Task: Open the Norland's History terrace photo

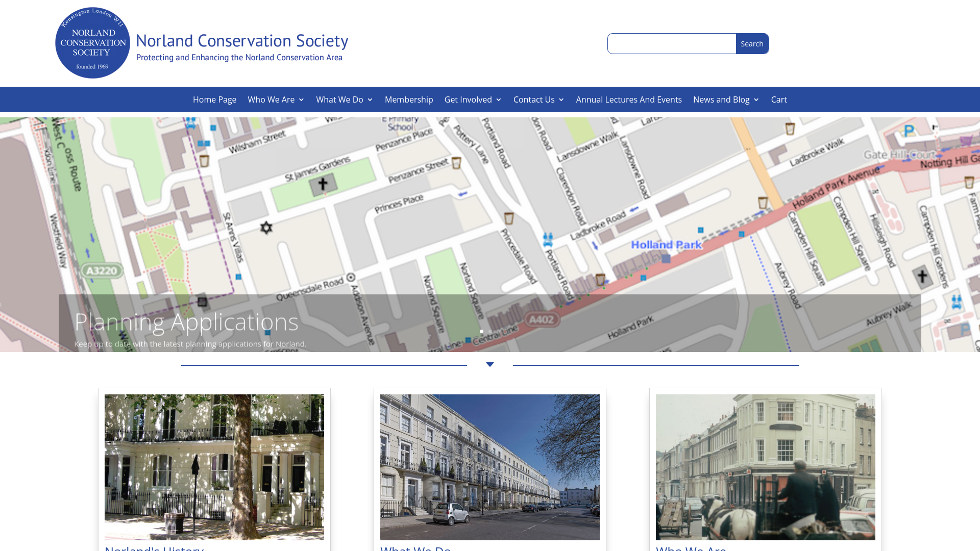Action: 214,467
